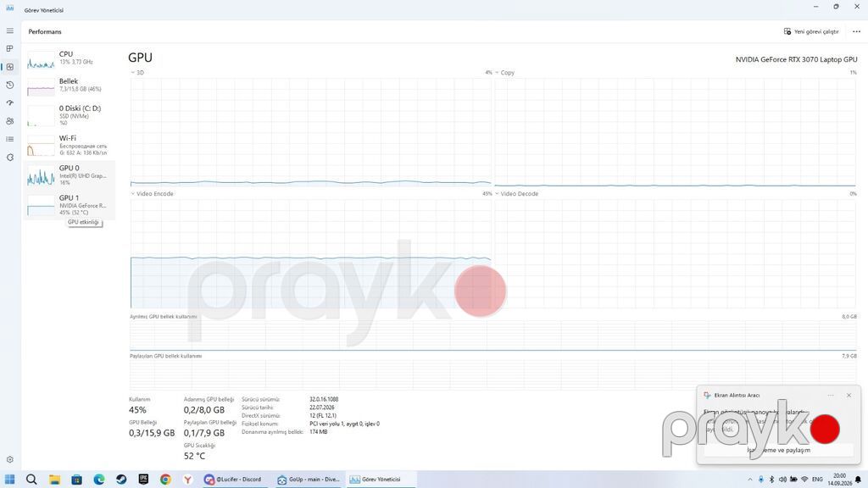Select the Wi-Fi performance entry
The image size is (868, 488).
pos(70,146)
